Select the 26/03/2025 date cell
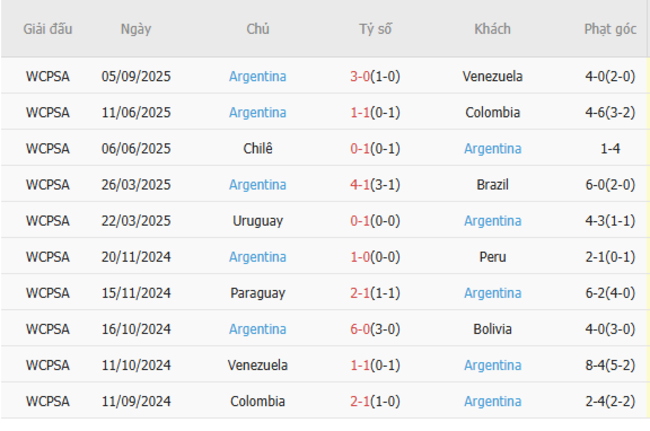This screenshot has width=650, height=431. click(136, 185)
